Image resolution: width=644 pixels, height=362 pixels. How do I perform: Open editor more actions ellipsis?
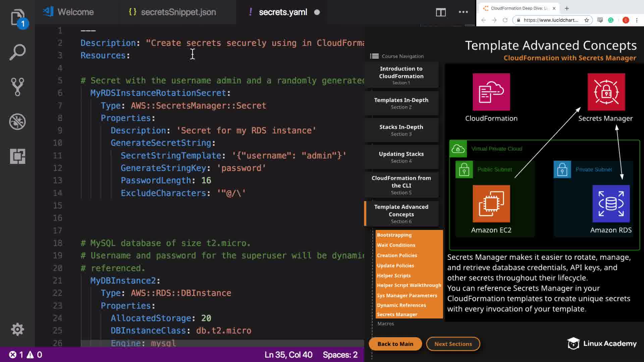point(463,12)
